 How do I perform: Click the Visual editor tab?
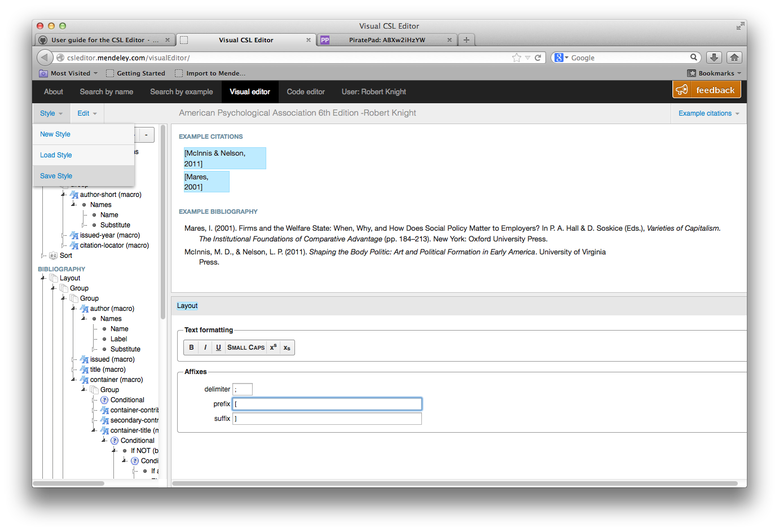pyautogui.click(x=250, y=92)
